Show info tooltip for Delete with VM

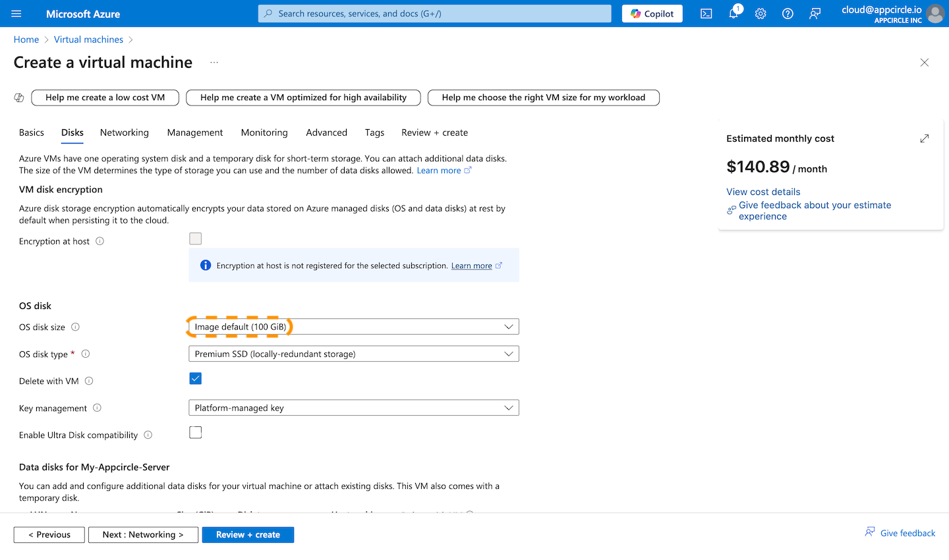89,381
